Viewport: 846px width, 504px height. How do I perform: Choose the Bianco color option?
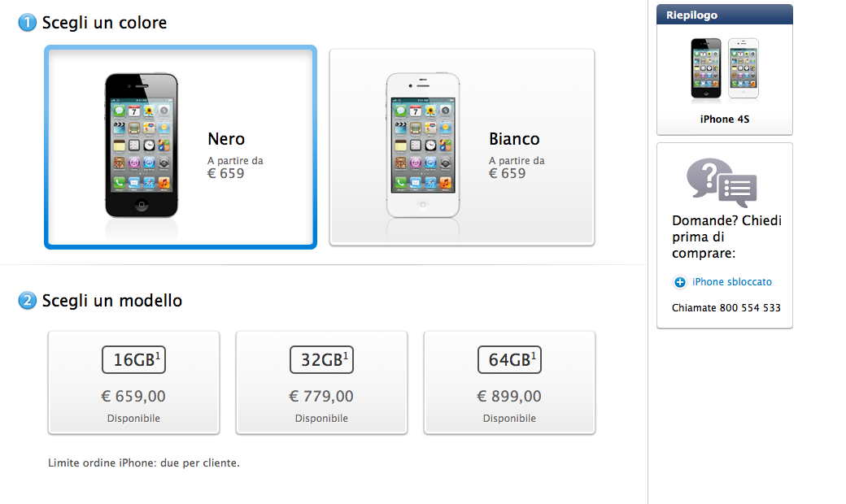[514, 139]
